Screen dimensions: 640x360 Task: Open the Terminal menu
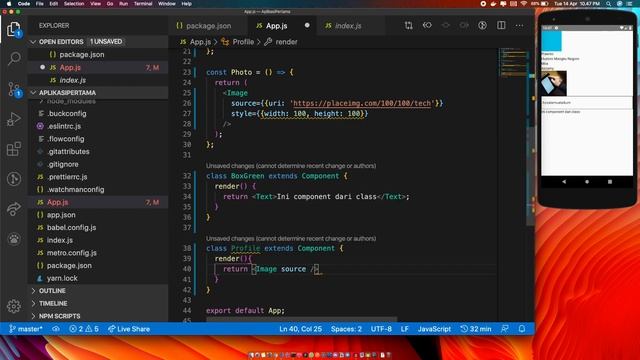[143, 4]
